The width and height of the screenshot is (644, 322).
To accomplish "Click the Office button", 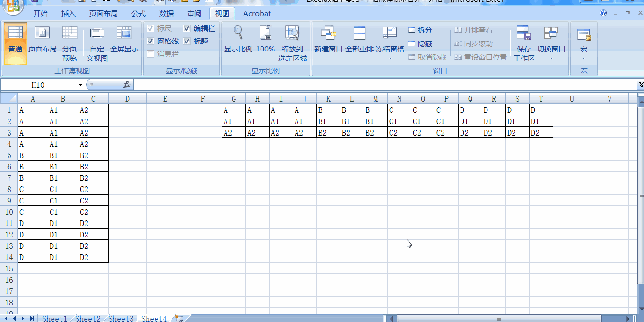I will 13,6.
